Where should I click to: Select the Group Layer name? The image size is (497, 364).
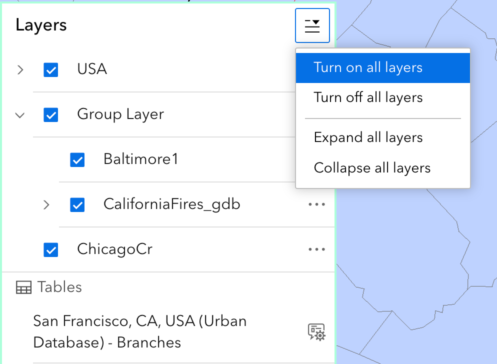[x=120, y=115]
